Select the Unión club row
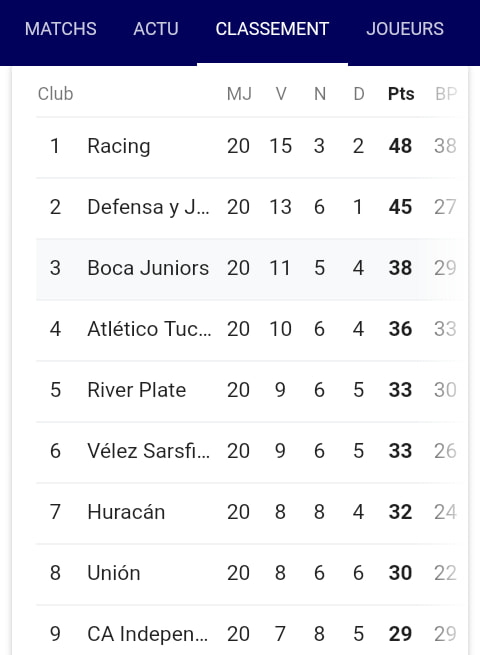Image resolution: width=480 pixels, height=655 pixels. coord(251,574)
